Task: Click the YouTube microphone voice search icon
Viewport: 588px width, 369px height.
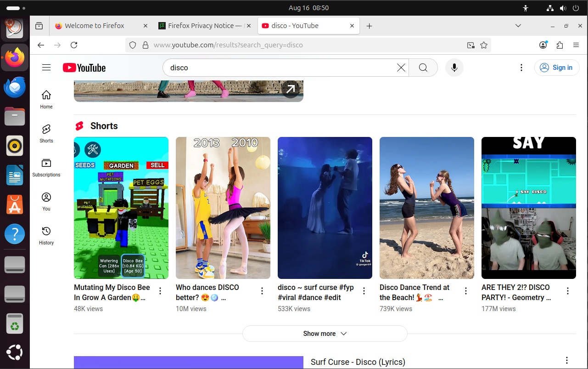Action: click(454, 68)
